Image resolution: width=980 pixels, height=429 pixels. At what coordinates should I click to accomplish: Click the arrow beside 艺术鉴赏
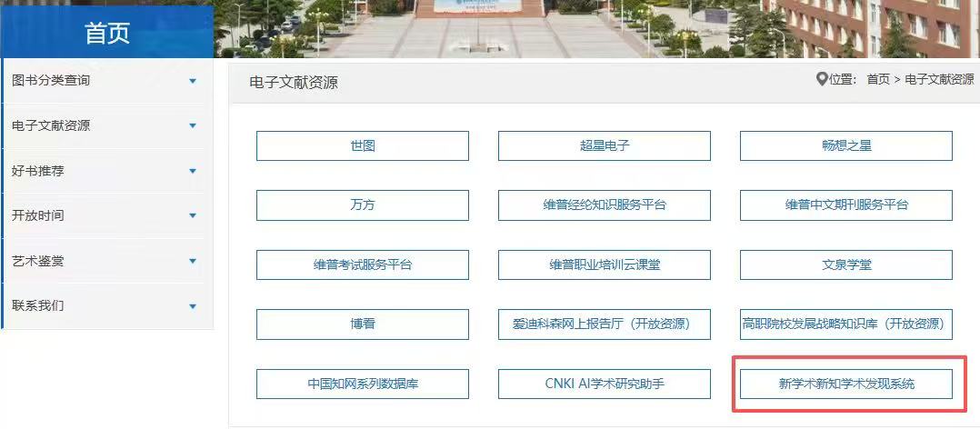192,261
